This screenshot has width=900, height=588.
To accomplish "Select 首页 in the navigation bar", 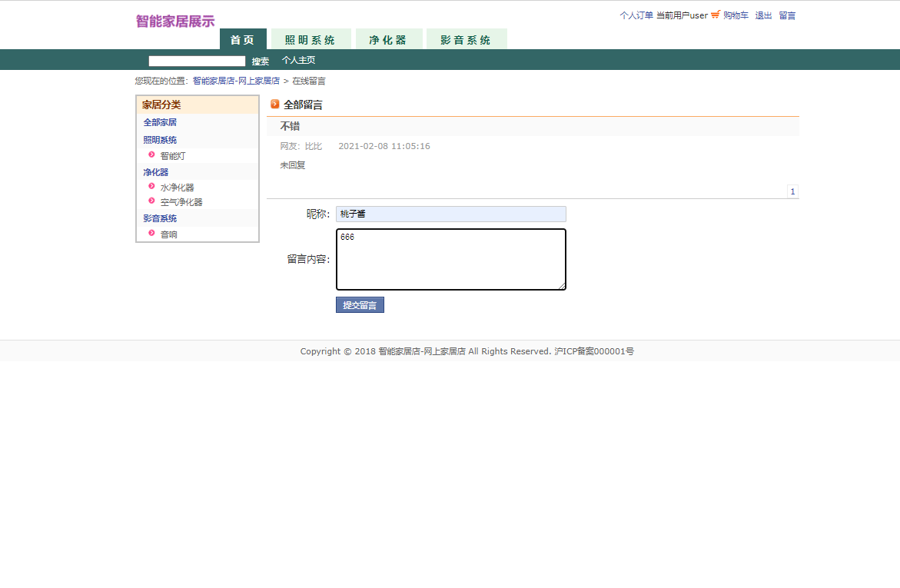I will pyautogui.click(x=243, y=38).
